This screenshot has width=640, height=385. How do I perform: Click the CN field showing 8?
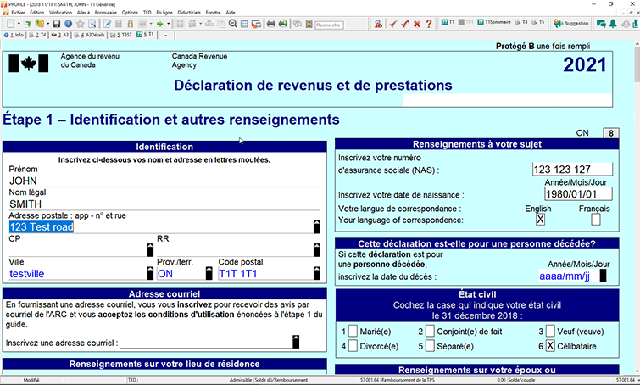(611, 133)
